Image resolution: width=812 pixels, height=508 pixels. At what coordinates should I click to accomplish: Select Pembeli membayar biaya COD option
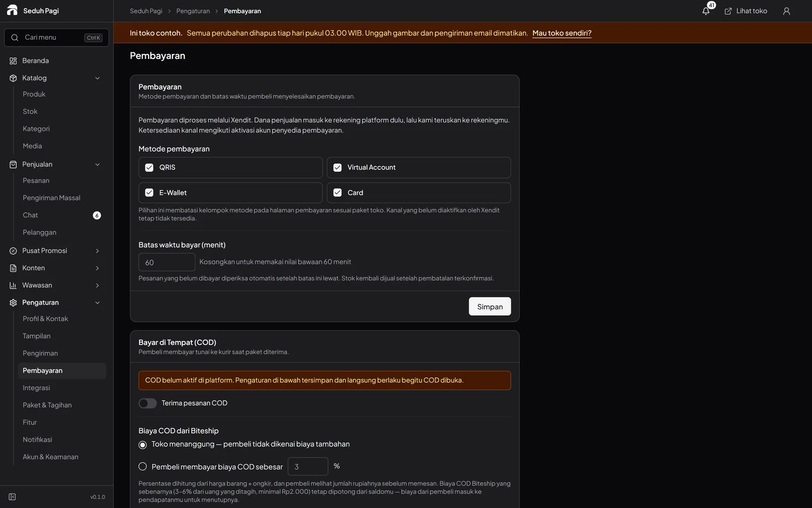point(143,466)
